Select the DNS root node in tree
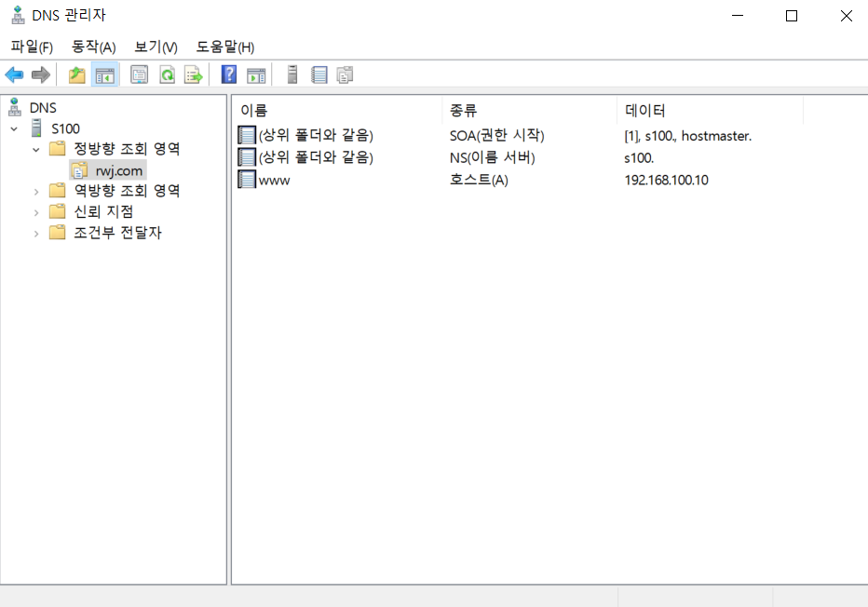The image size is (868, 607). [43, 108]
